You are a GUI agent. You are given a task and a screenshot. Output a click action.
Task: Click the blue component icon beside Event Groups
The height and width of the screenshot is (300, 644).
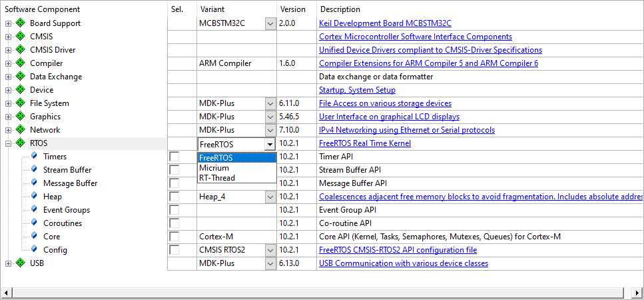34,209
